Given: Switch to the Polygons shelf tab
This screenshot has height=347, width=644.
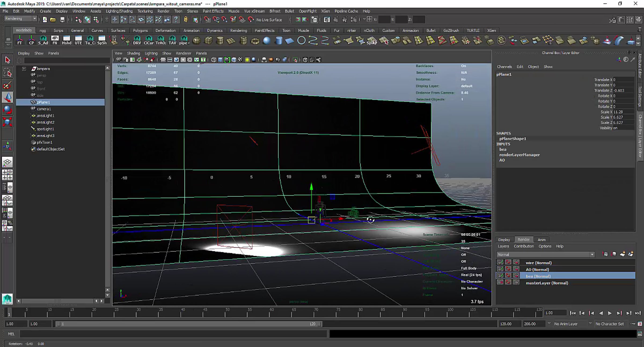Looking at the screenshot, I should point(140,31).
